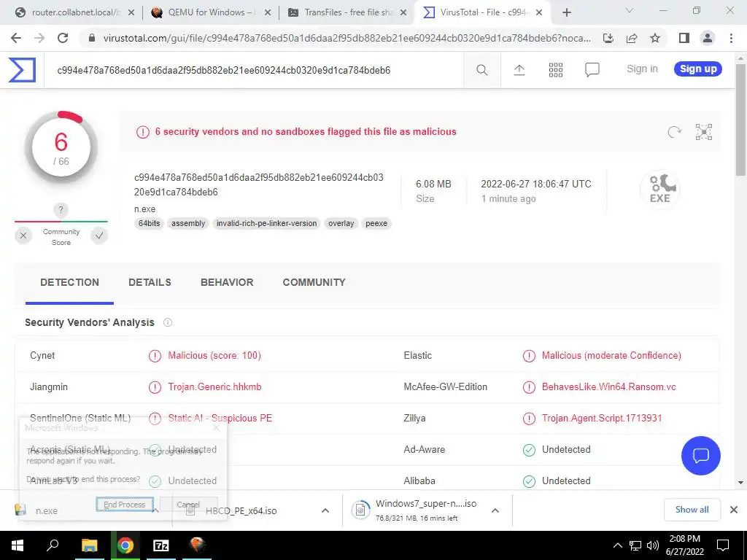Click the reanalyze refresh icon
This screenshot has width=747, height=560.
[674, 132]
